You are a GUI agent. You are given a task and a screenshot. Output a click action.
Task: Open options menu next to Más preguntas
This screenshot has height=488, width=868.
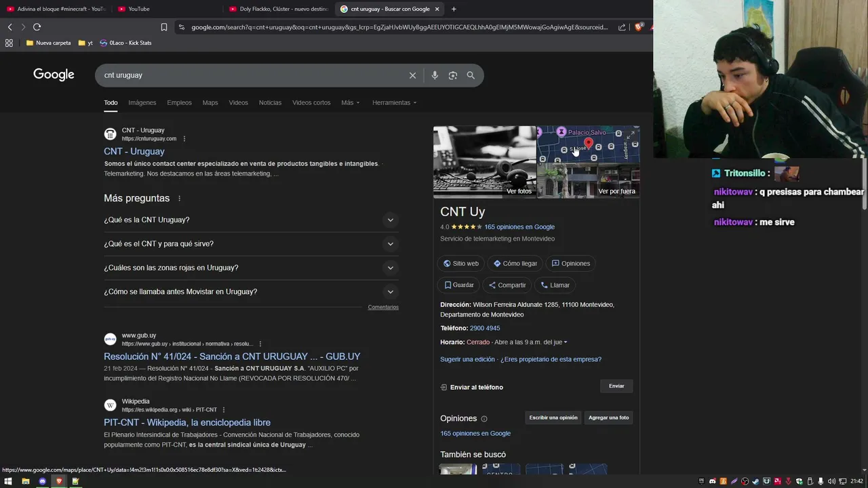(180, 199)
